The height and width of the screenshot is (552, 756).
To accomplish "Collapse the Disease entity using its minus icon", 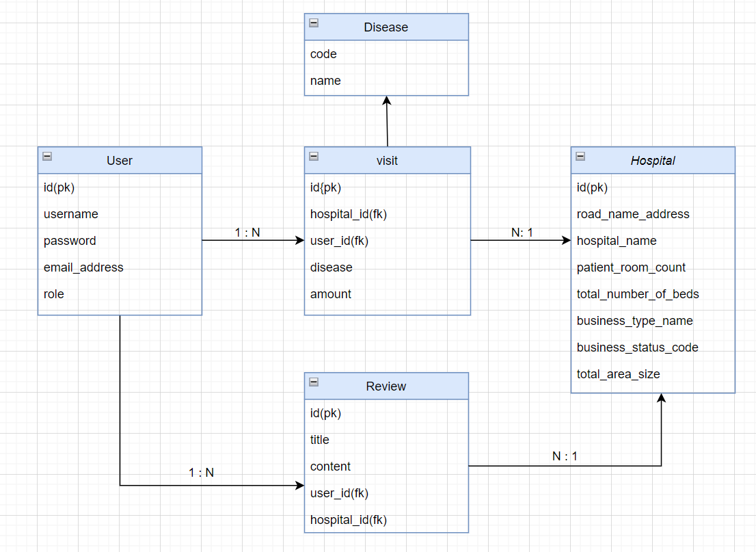I will click(x=314, y=23).
